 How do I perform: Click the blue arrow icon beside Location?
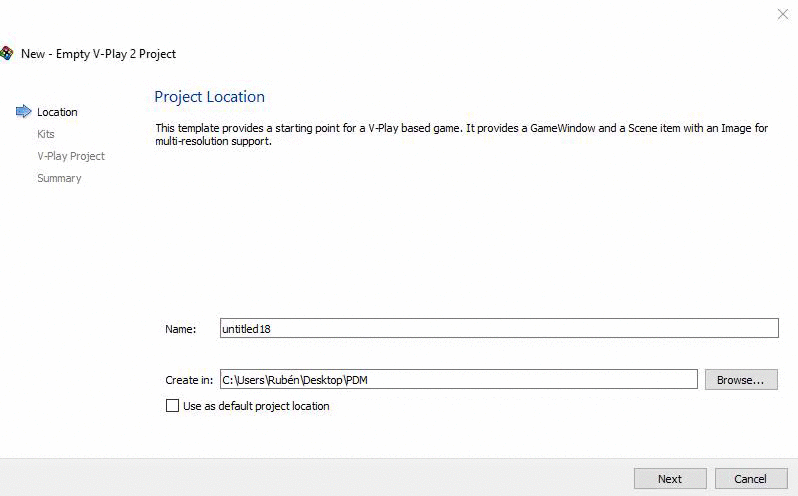(23, 111)
